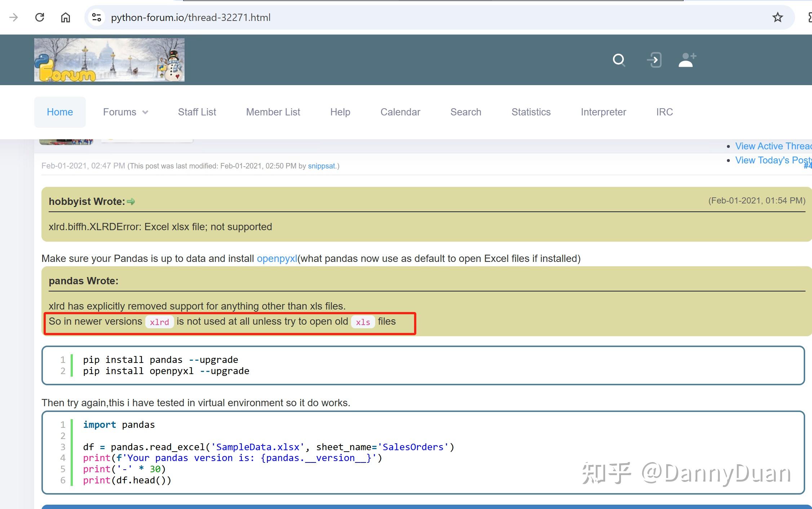812x509 pixels.
Task: Reload the page with browser refresh icon
Action: click(40, 17)
